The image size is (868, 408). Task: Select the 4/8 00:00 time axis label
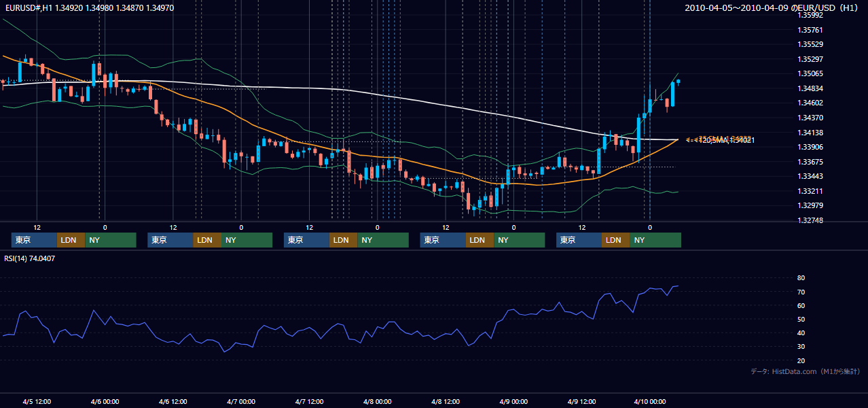(377, 401)
